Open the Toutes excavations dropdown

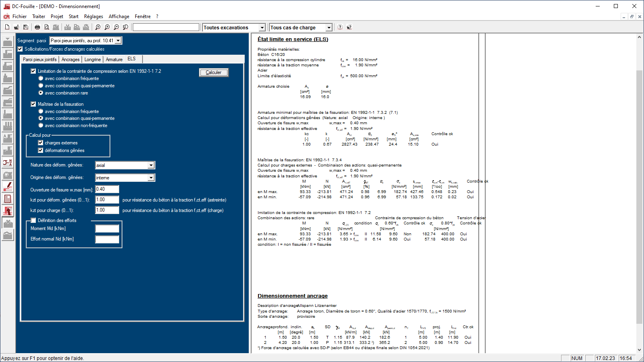pyautogui.click(x=262, y=28)
